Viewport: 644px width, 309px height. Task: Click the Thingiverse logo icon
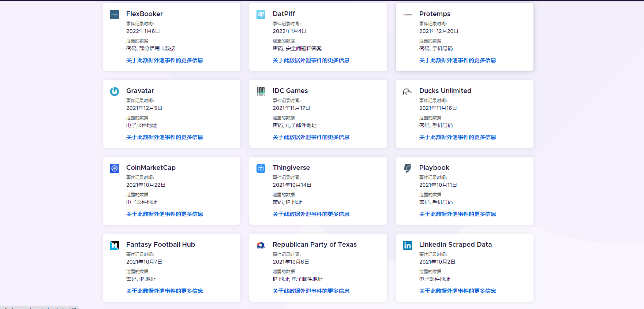pyautogui.click(x=261, y=168)
